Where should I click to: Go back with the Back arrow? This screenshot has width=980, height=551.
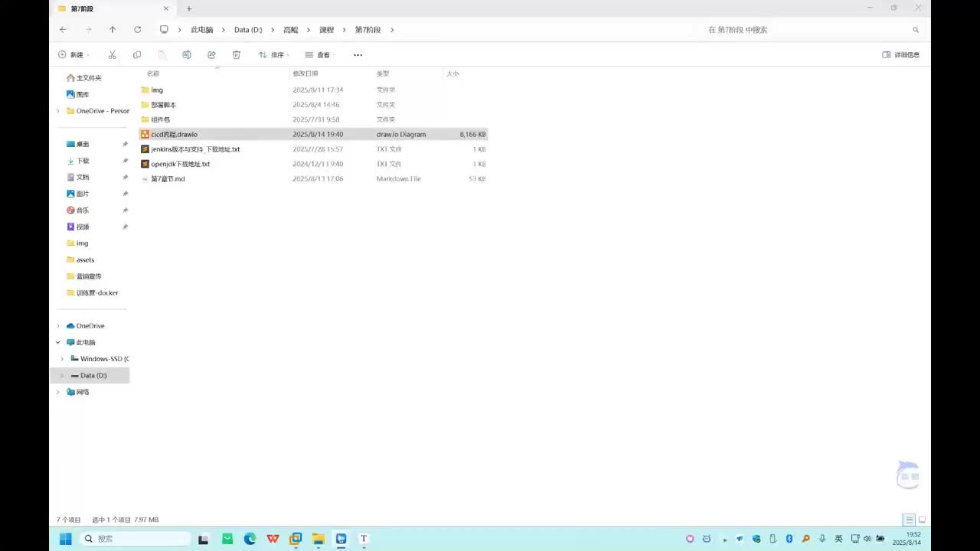pos(63,30)
